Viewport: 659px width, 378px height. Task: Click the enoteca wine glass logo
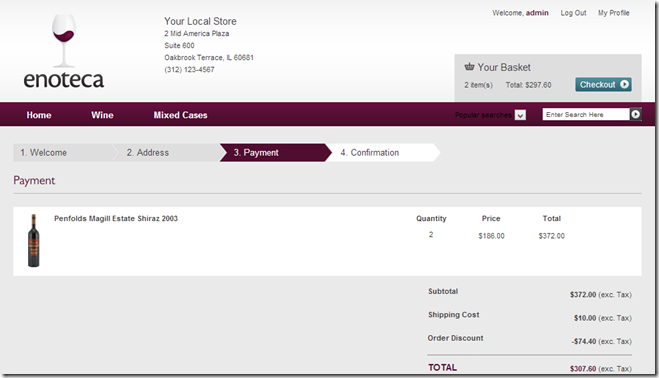coord(63,51)
